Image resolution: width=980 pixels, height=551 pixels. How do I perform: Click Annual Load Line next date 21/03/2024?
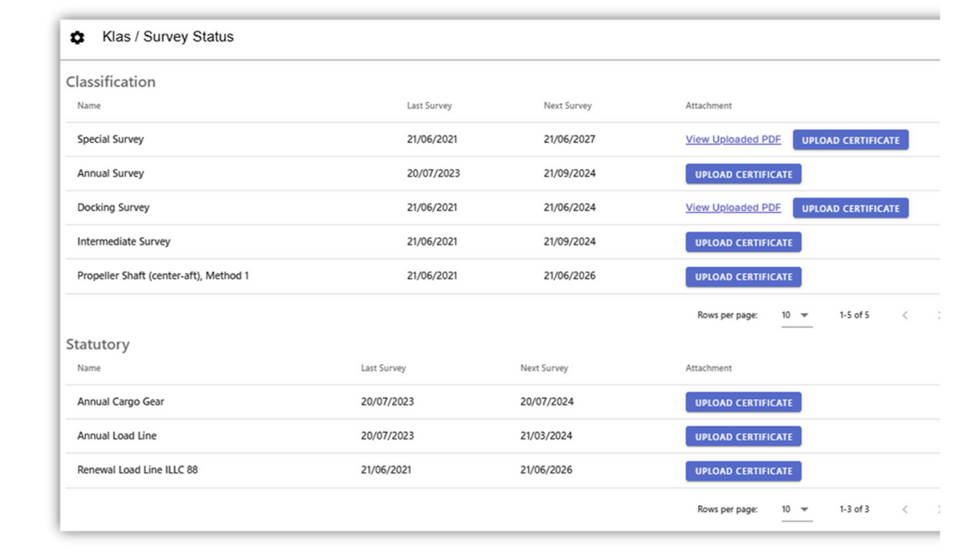pyautogui.click(x=547, y=435)
